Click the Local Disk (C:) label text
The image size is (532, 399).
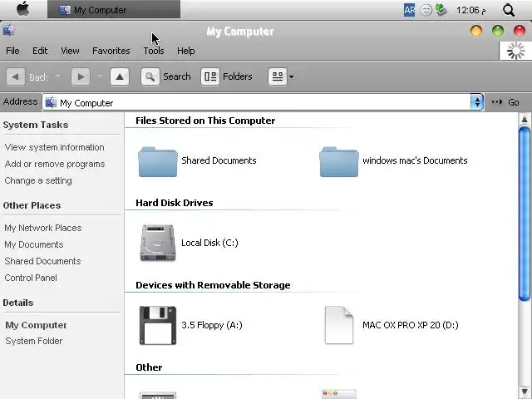(x=209, y=243)
